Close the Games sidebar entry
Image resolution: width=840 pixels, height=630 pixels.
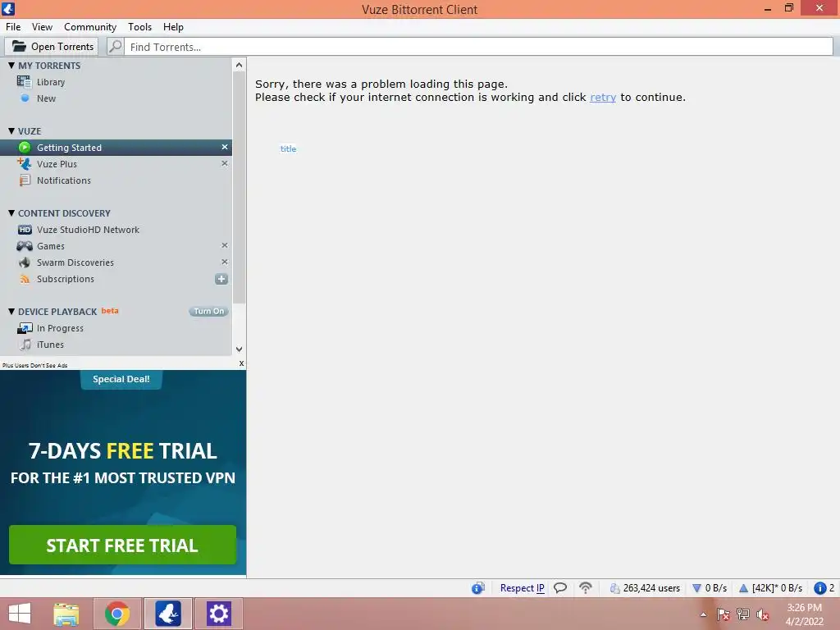[225, 245]
